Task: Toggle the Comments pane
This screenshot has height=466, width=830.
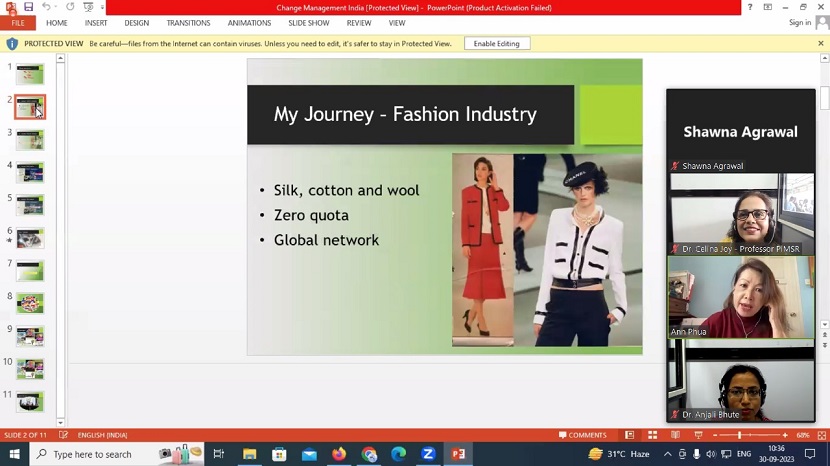Action: pos(582,435)
